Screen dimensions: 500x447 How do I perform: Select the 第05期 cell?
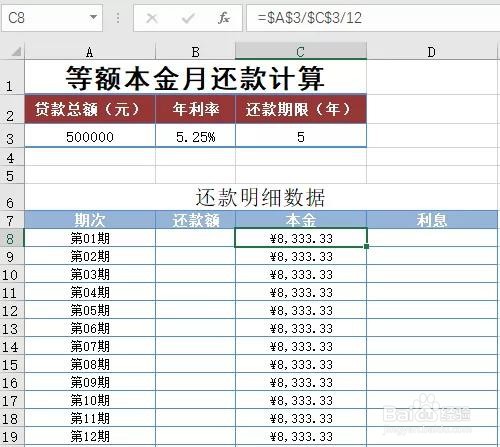90,310
